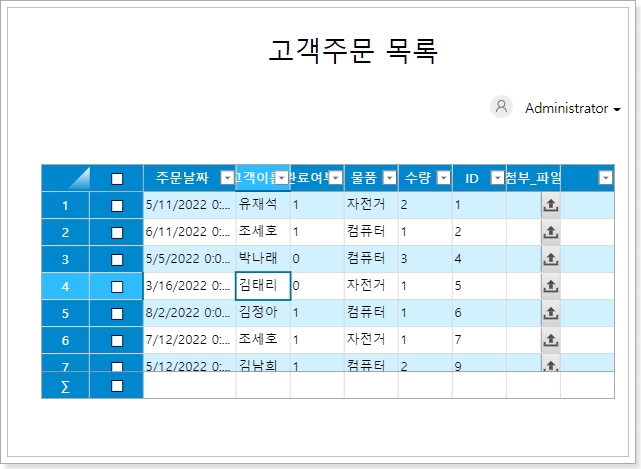Tick the checkbox for row 5
641x469 pixels.
[x=117, y=313]
